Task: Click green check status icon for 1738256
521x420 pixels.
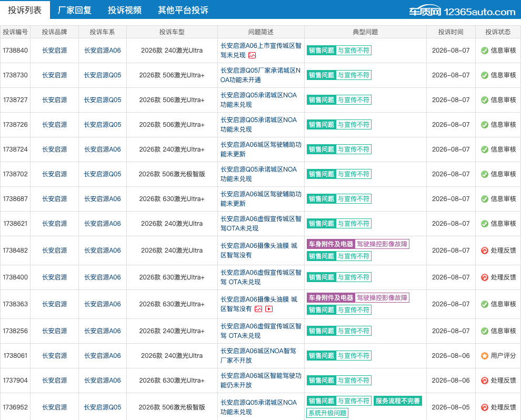Action: pyautogui.click(x=485, y=331)
